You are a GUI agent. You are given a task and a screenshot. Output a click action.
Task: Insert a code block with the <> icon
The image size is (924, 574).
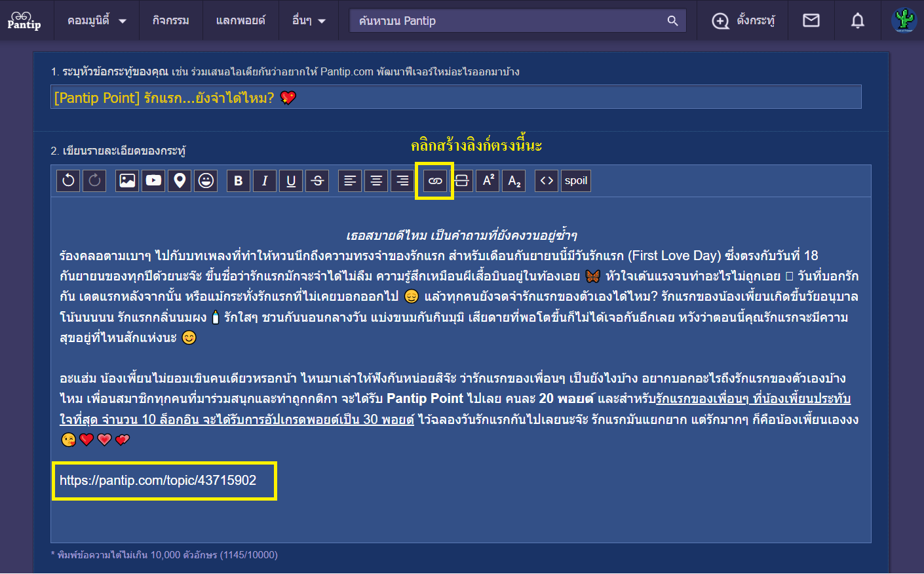click(547, 181)
